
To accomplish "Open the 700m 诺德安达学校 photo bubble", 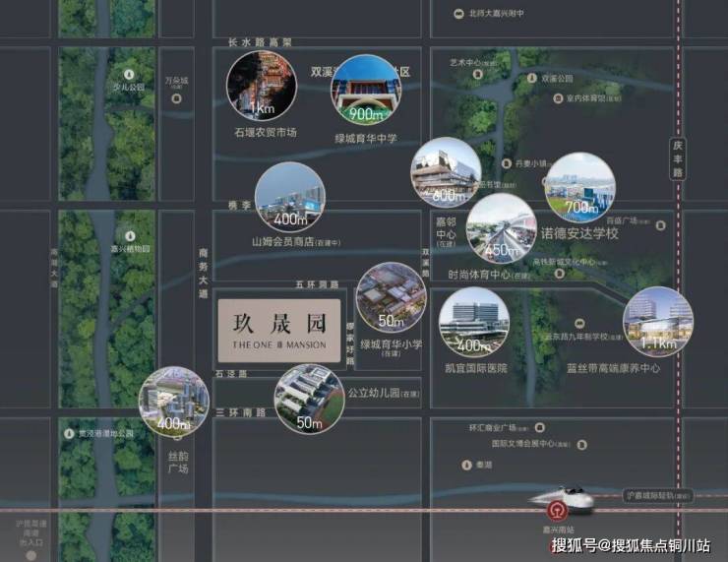I will 580,188.
